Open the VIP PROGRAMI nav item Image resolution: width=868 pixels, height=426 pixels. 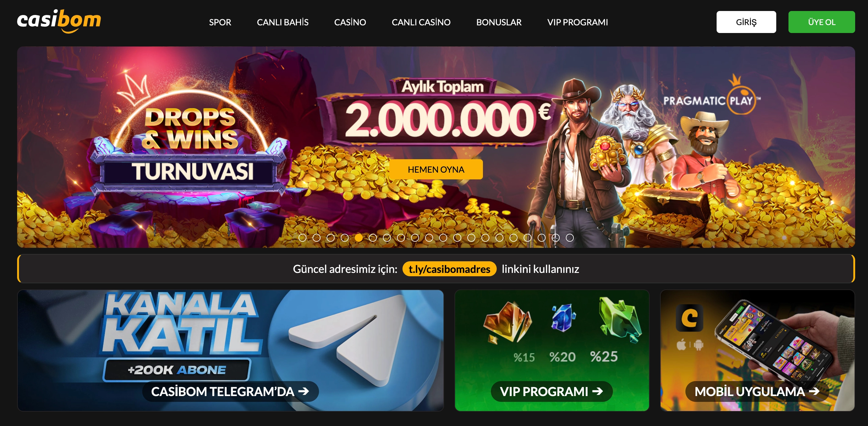click(x=577, y=22)
